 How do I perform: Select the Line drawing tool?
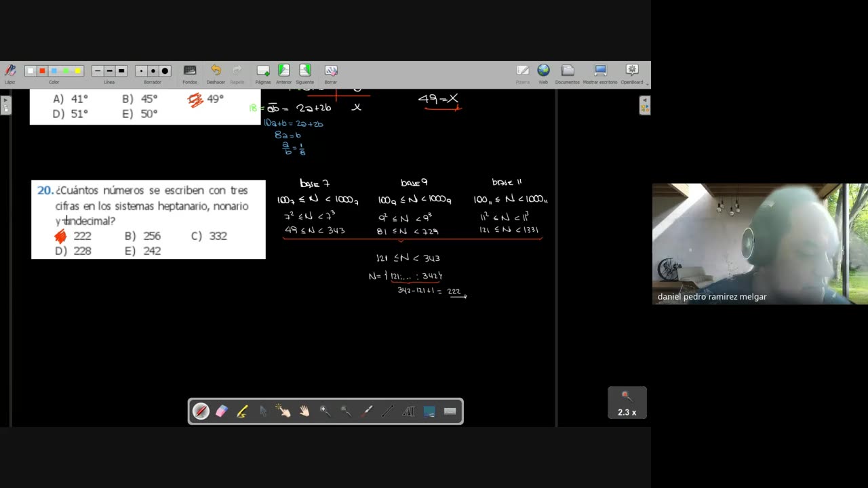(387, 411)
